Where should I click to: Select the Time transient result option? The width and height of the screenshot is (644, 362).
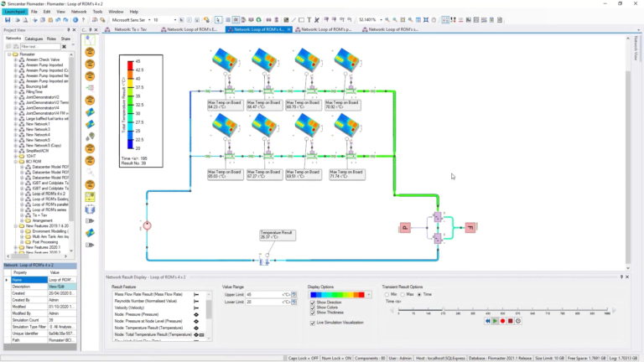click(419, 295)
